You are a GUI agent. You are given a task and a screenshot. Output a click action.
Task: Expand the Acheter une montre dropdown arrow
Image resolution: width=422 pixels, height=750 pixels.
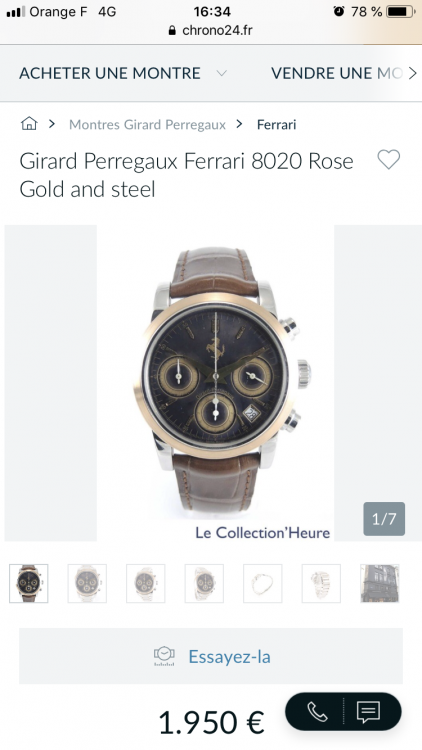221,73
